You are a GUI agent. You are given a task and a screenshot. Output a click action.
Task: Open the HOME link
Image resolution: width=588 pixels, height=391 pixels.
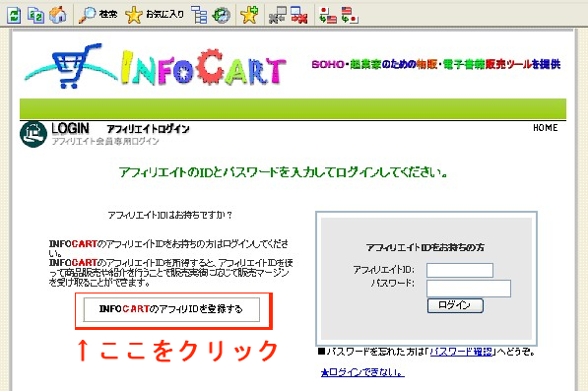546,128
